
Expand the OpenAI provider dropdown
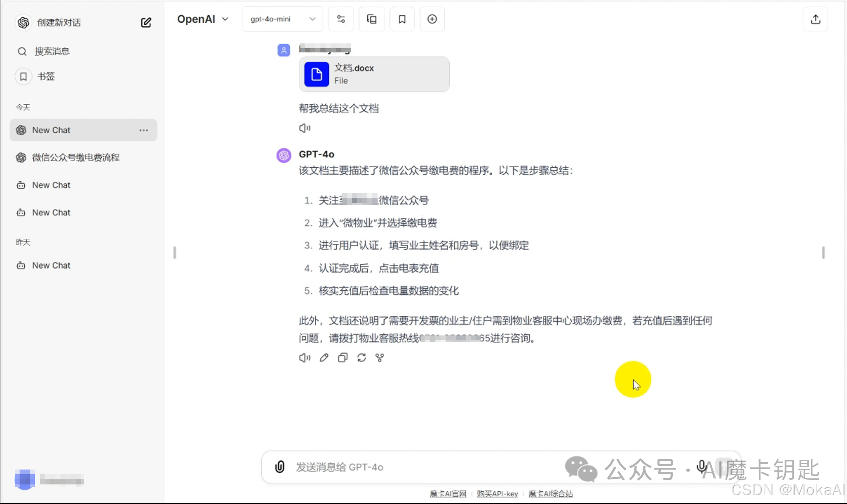203,19
